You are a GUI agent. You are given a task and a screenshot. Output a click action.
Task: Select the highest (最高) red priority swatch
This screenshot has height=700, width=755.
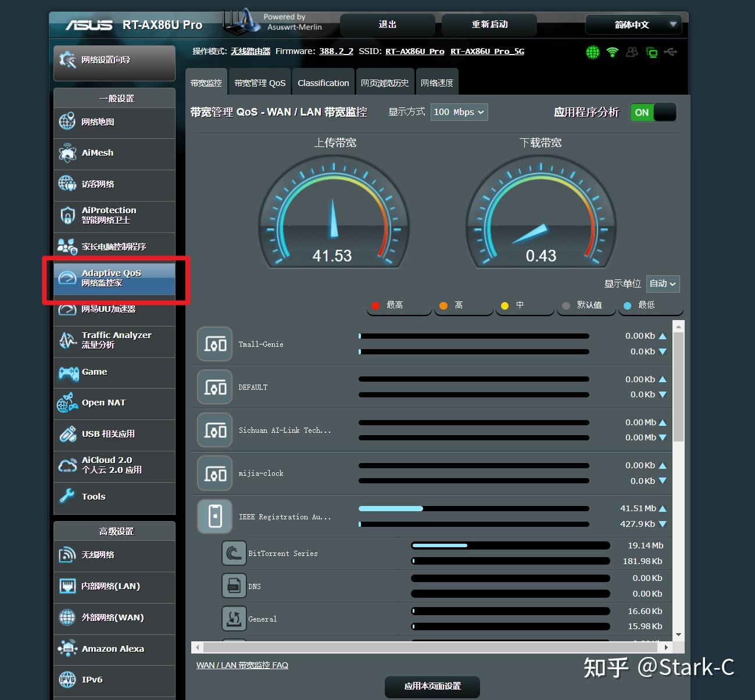coord(375,306)
